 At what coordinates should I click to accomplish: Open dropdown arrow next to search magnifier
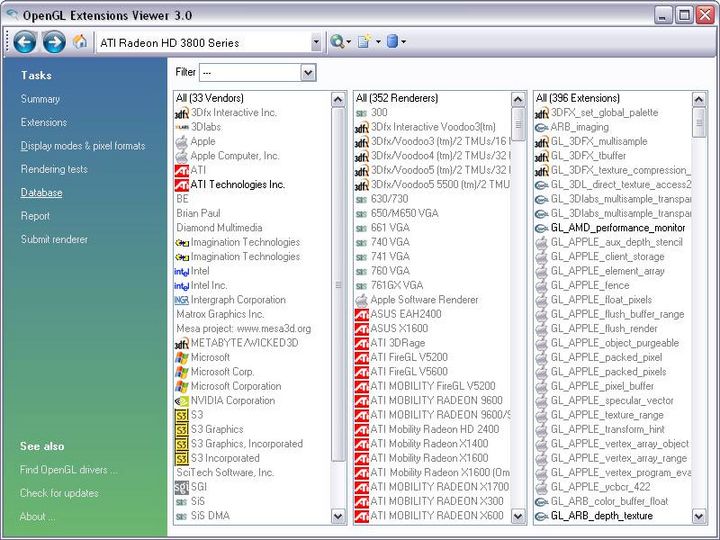pos(349,42)
